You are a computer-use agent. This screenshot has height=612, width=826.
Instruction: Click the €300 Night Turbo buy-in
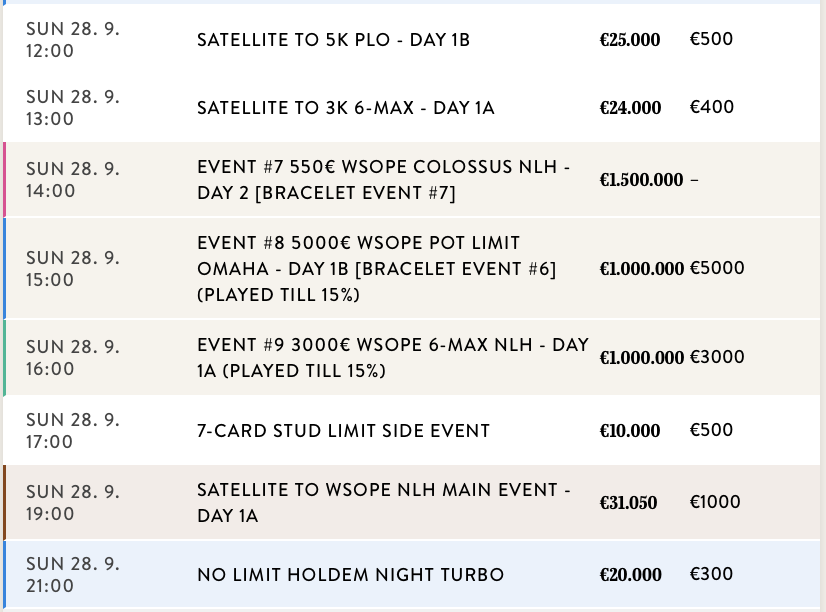click(711, 574)
